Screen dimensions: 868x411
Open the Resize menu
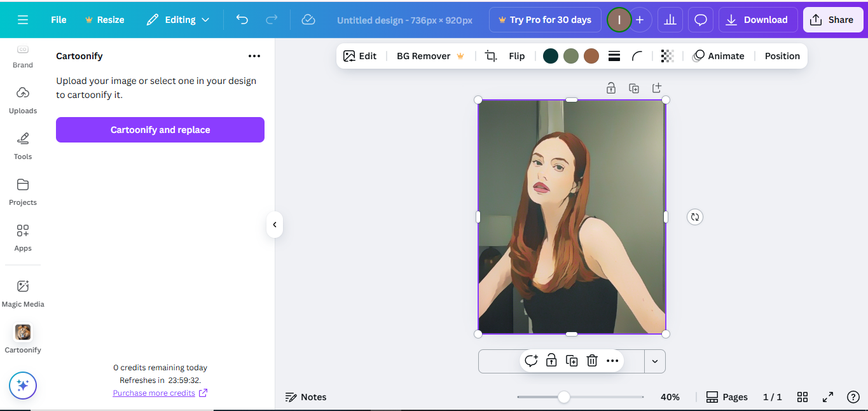click(104, 20)
